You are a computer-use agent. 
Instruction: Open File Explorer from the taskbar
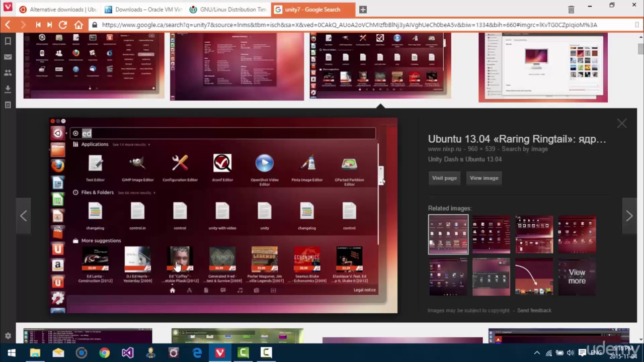click(x=35, y=353)
